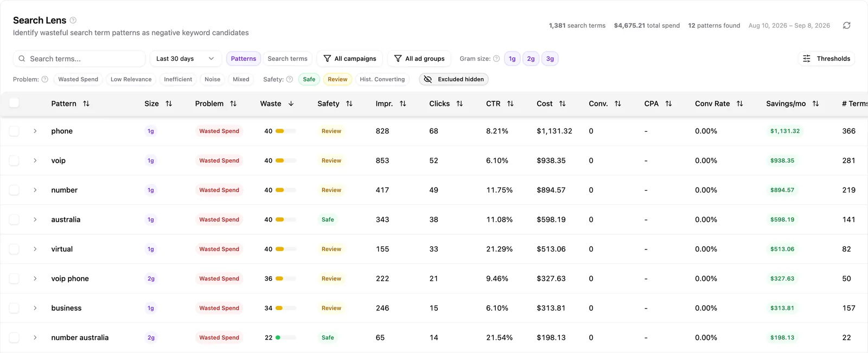Toggle the Review safety filter chip
This screenshot has height=353, width=868.
337,79
